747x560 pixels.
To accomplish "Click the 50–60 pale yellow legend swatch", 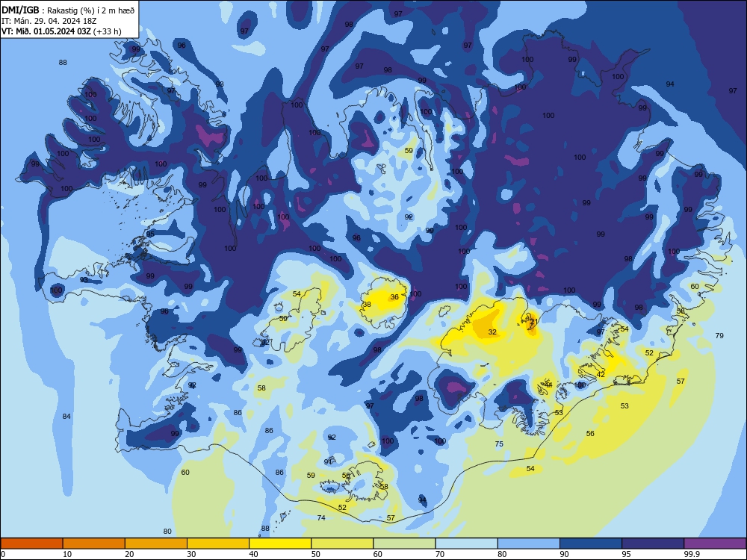I will (342, 544).
